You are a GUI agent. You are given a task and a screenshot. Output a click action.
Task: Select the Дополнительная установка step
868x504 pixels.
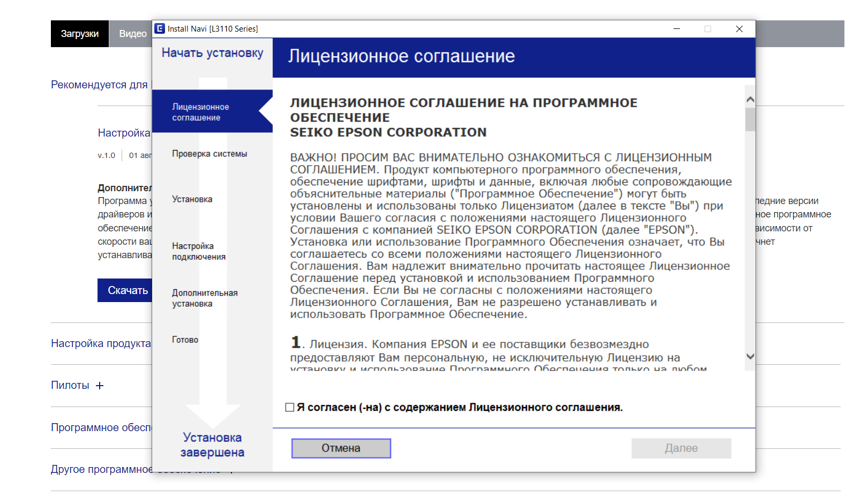pos(205,298)
